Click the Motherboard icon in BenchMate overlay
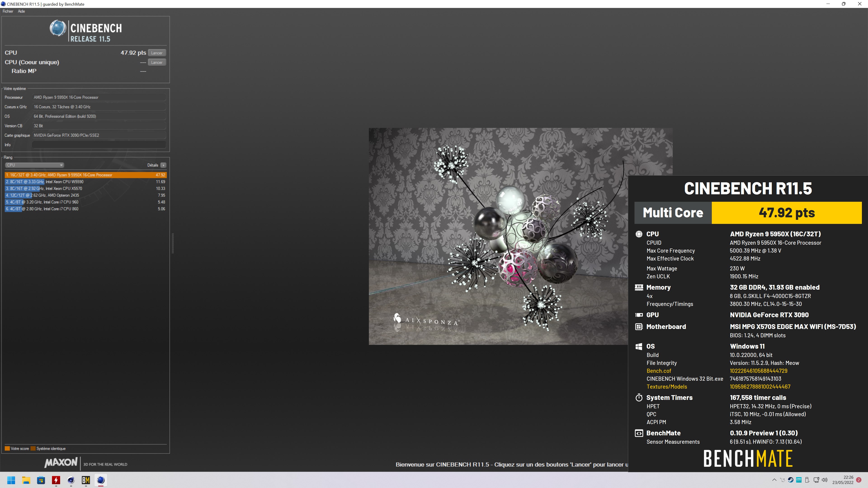Image resolution: width=868 pixels, height=488 pixels. (x=639, y=327)
